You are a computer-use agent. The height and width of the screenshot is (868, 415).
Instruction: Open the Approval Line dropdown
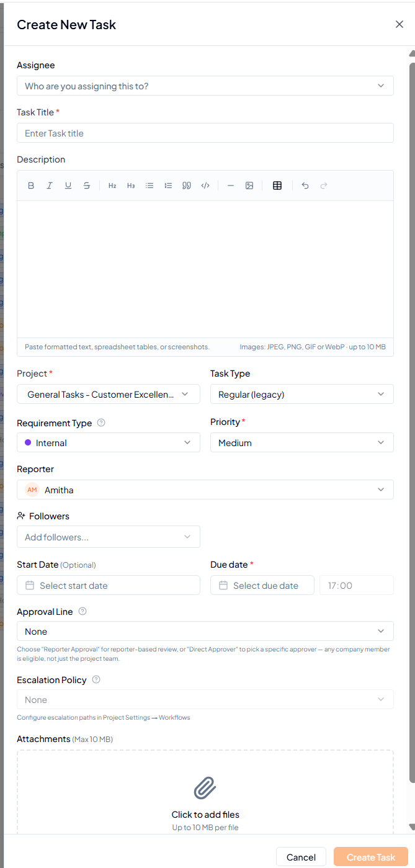tap(205, 631)
